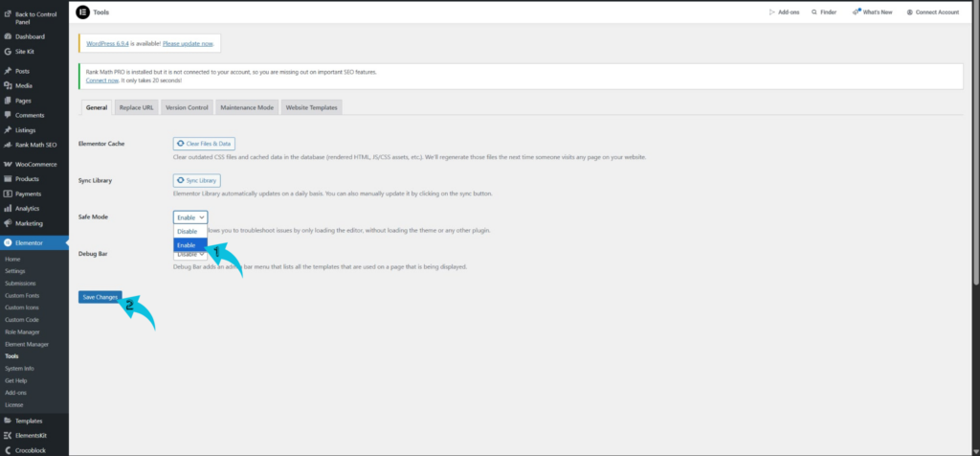
Task: Choose Enable in Safe Mode list
Action: 190,245
